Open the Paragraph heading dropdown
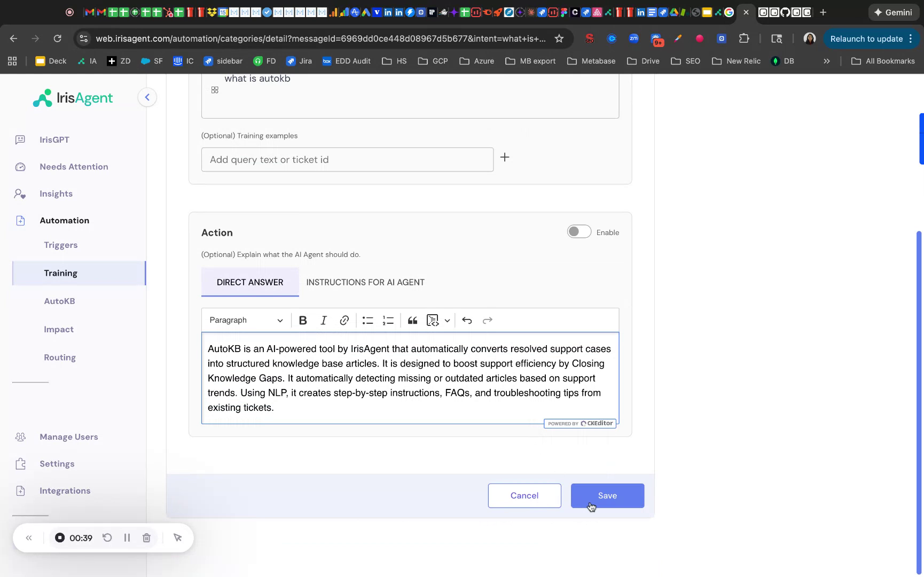The image size is (924, 577). click(x=246, y=320)
